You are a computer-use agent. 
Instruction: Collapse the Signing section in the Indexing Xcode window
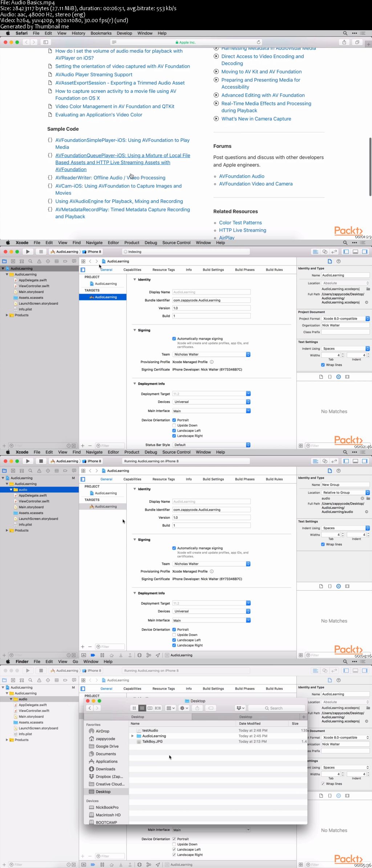(135, 330)
